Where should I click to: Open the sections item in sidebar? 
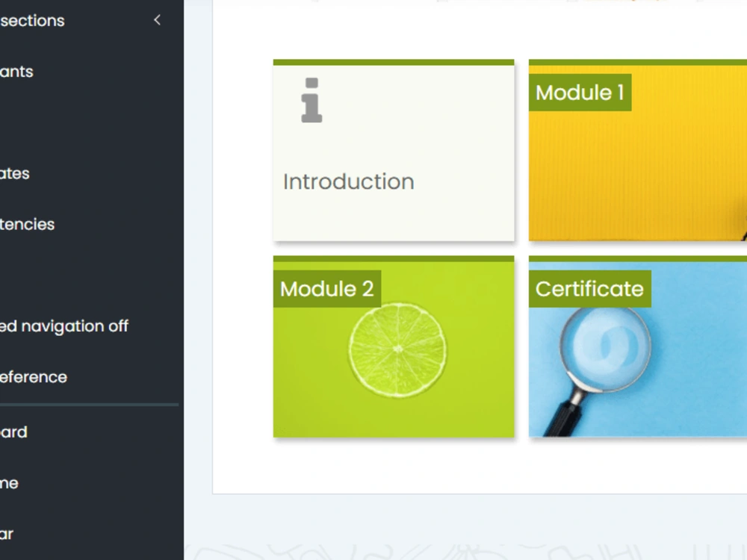pos(32,20)
